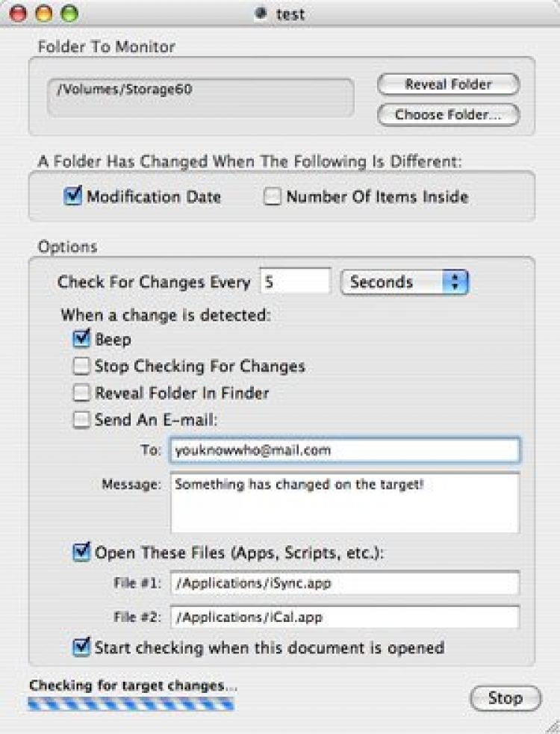Click the document proxy icon beside the test title

(x=261, y=14)
